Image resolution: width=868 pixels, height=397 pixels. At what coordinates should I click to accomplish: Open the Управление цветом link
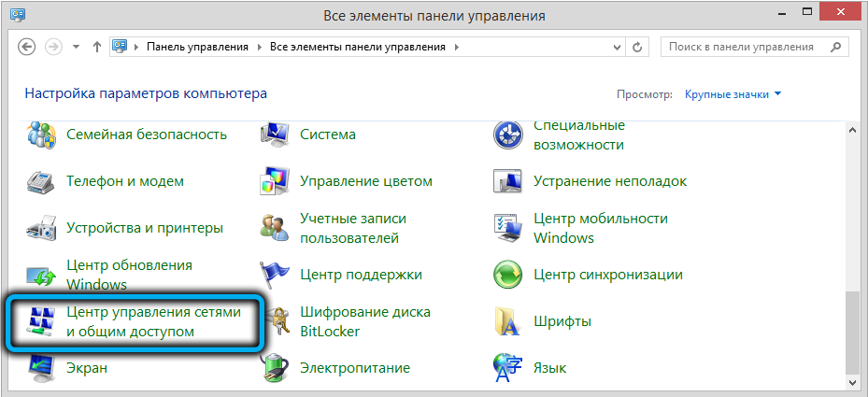[x=366, y=181]
